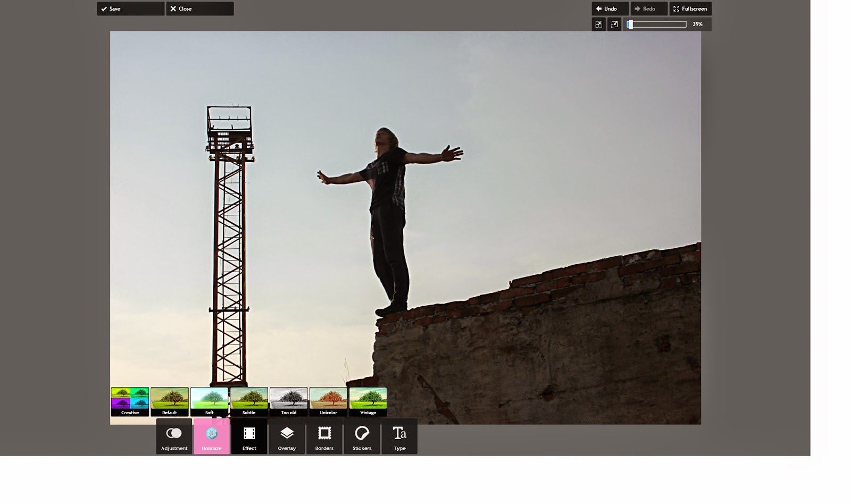Save the edited photo
Image resolution: width=851 pixels, height=504 pixels.
pos(131,9)
